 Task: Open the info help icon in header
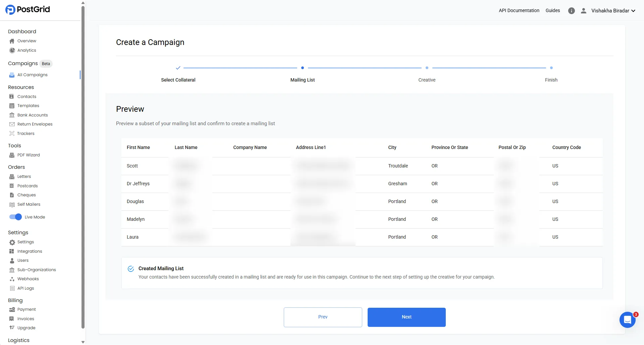(x=571, y=10)
